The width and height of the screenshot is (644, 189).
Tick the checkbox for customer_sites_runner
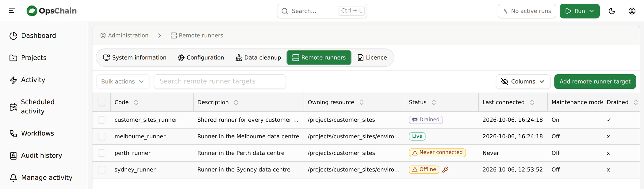tap(102, 120)
